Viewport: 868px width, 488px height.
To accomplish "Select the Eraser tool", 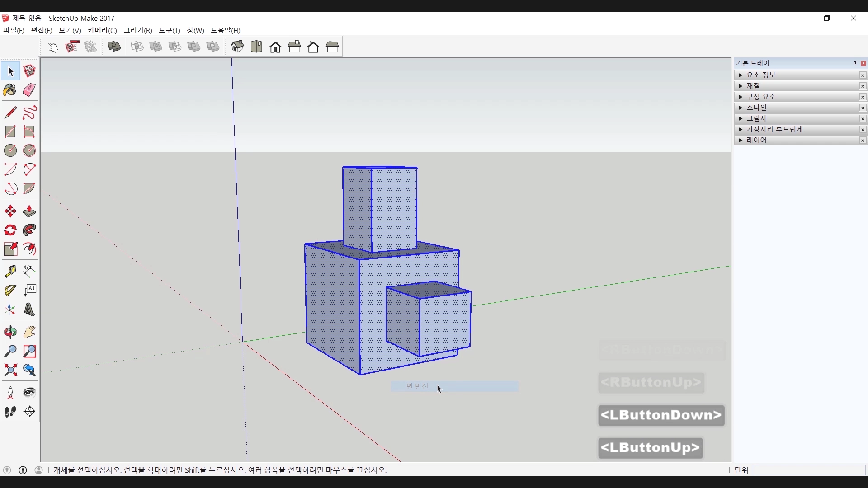I will click(29, 90).
